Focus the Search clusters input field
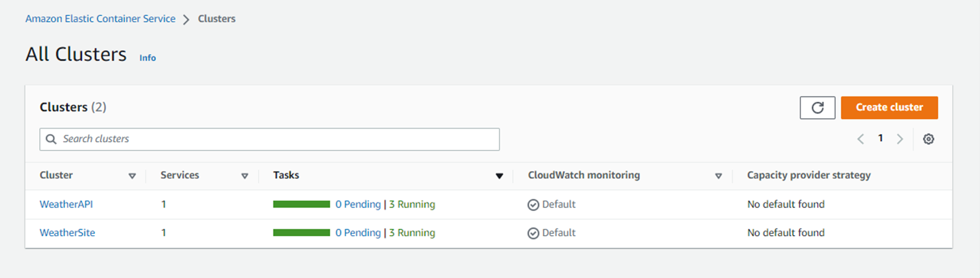The image size is (980, 278). [276, 139]
